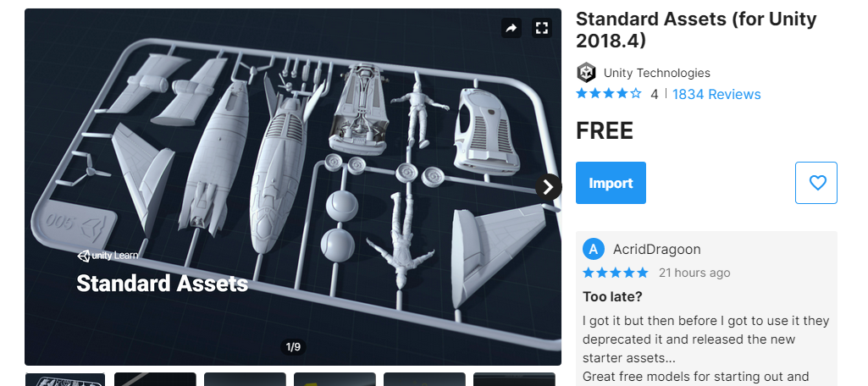Add the asset to favorites with the heart

tap(816, 183)
